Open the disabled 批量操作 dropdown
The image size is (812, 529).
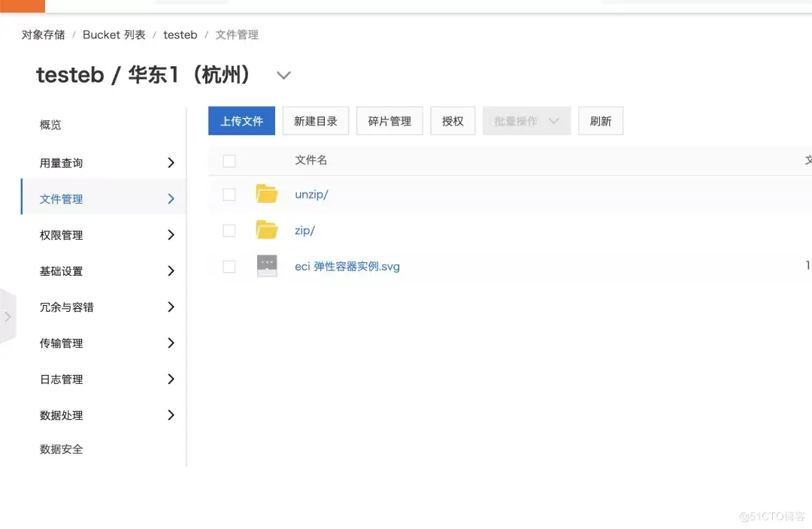point(526,121)
